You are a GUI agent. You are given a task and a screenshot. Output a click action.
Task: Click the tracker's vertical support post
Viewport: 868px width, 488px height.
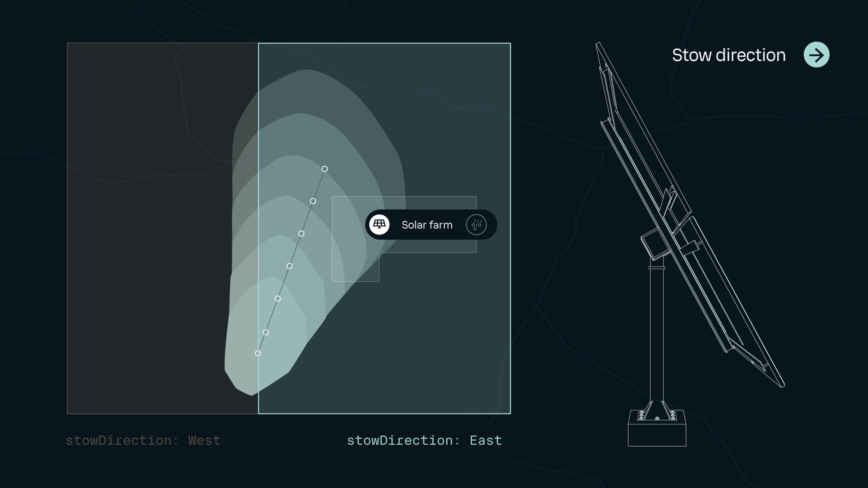point(656,333)
